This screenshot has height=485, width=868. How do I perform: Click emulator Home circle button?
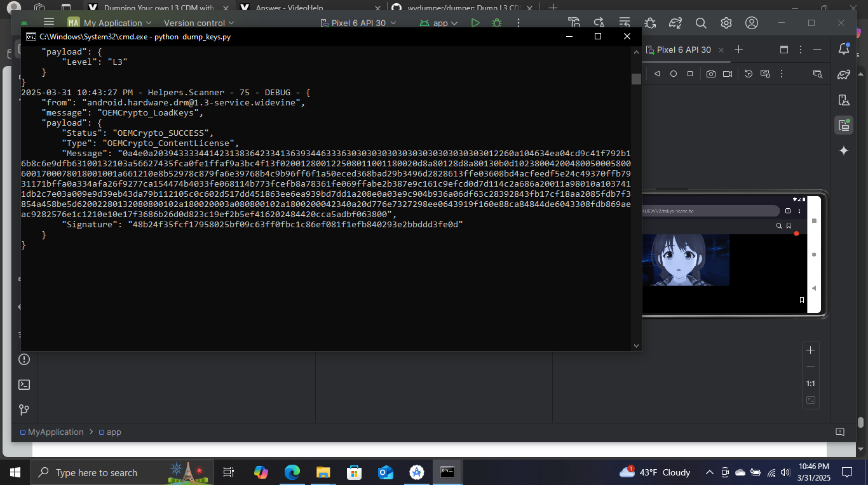coord(674,74)
